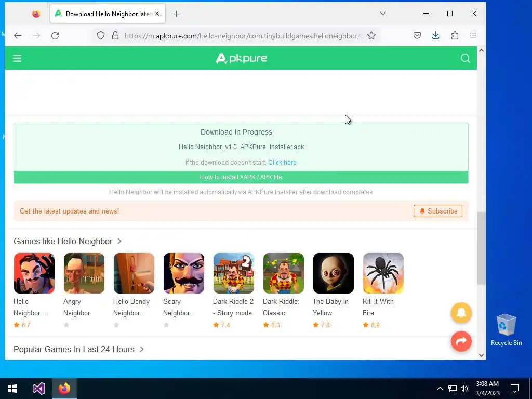Click the 'Click here' download link
Image resolution: width=532 pixels, height=399 pixels.
pos(282,163)
